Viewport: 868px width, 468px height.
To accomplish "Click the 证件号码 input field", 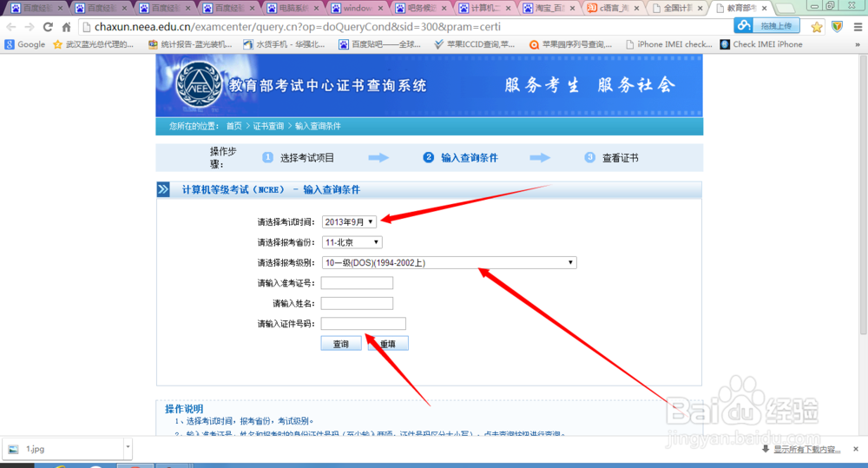I will point(363,324).
